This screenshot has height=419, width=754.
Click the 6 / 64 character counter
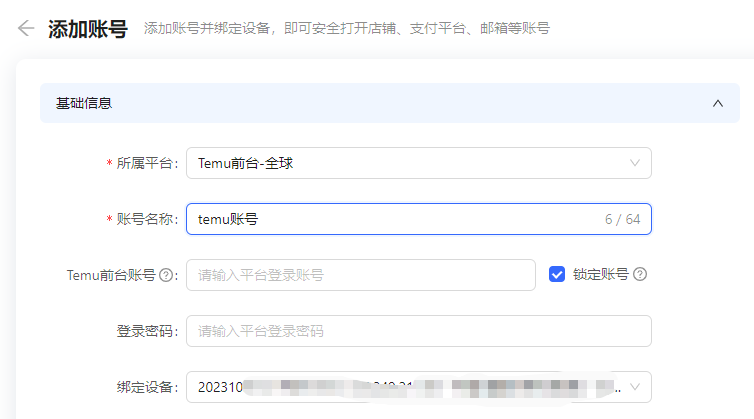[622, 219]
